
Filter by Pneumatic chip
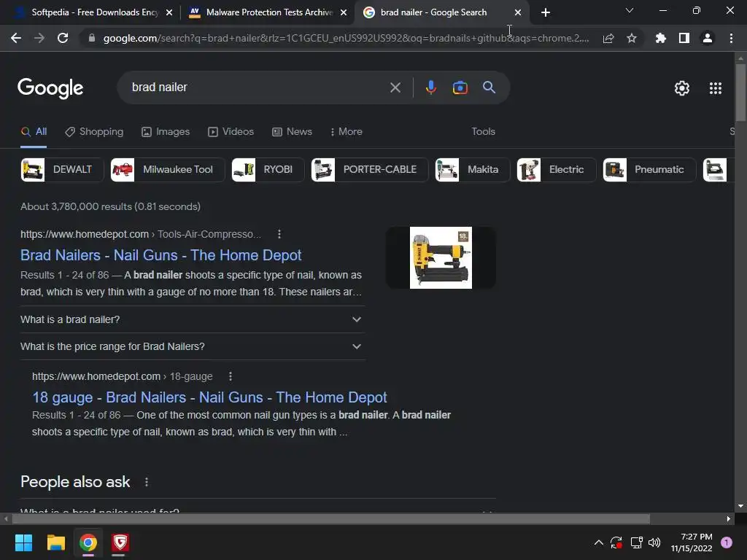649,169
